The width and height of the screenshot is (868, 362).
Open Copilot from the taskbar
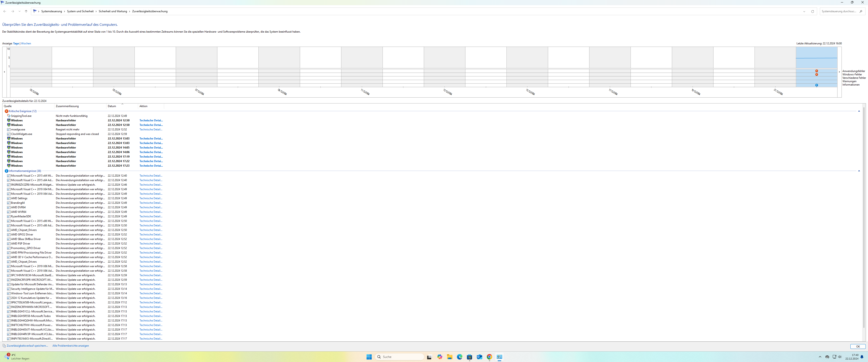coord(440,357)
